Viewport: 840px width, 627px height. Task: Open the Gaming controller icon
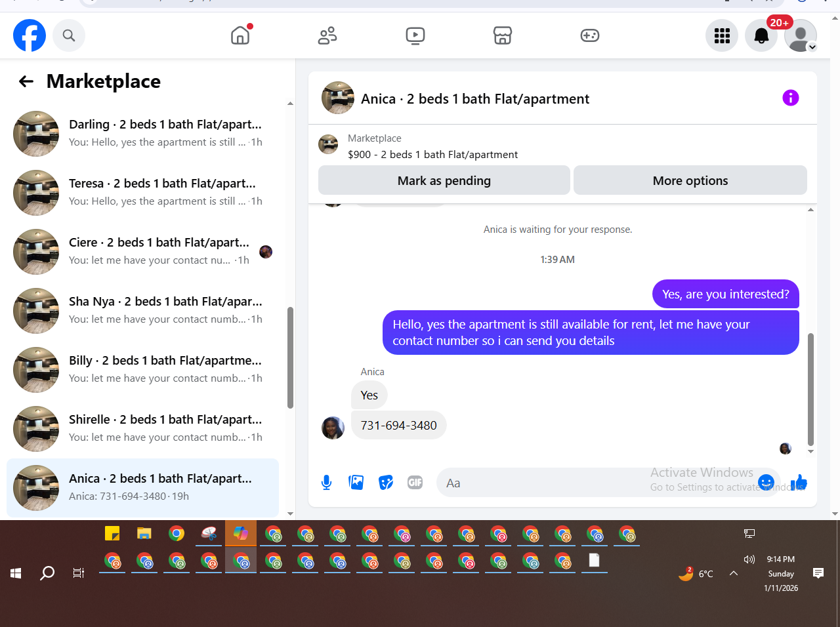(x=590, y=35)
